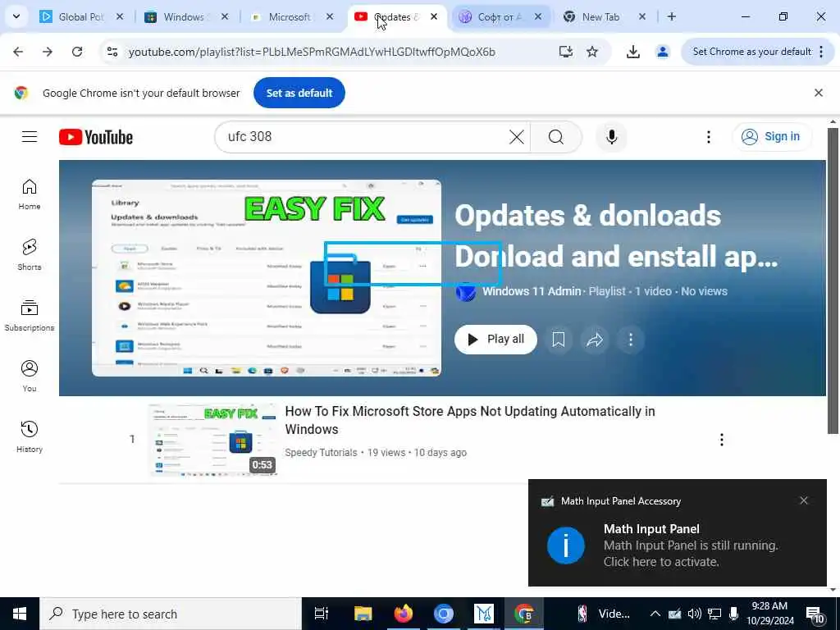Go to Home in sidebar
840x630 pixels.
(30, 194)
